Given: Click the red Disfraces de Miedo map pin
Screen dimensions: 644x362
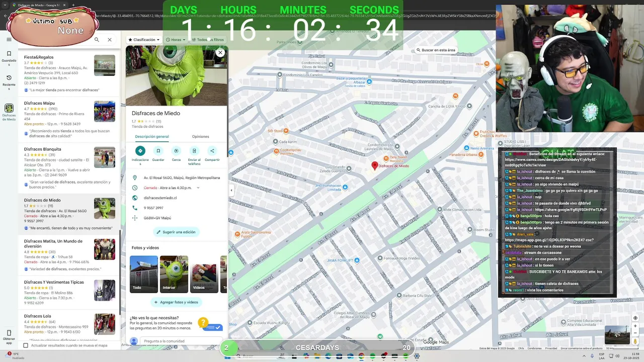Looking at the screenshot, I should click(374, 165).
